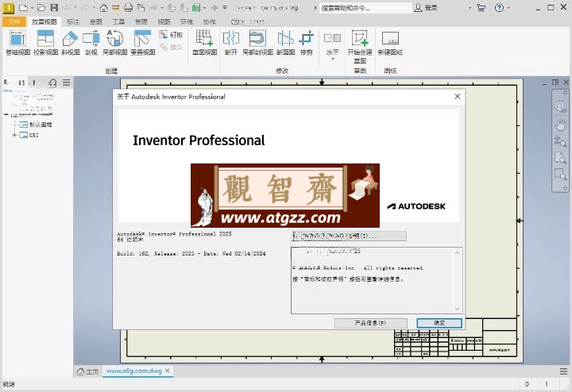Open the 文件 file menu

(14, 22)
